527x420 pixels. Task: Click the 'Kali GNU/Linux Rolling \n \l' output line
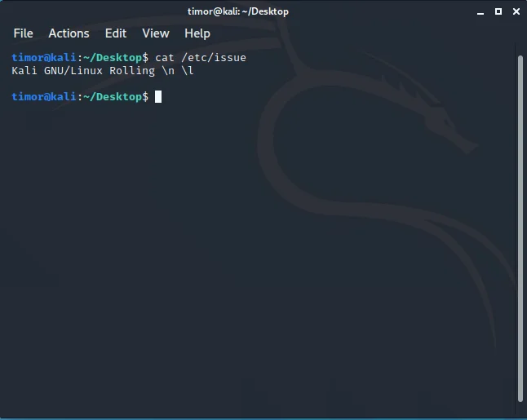point(103,71)
